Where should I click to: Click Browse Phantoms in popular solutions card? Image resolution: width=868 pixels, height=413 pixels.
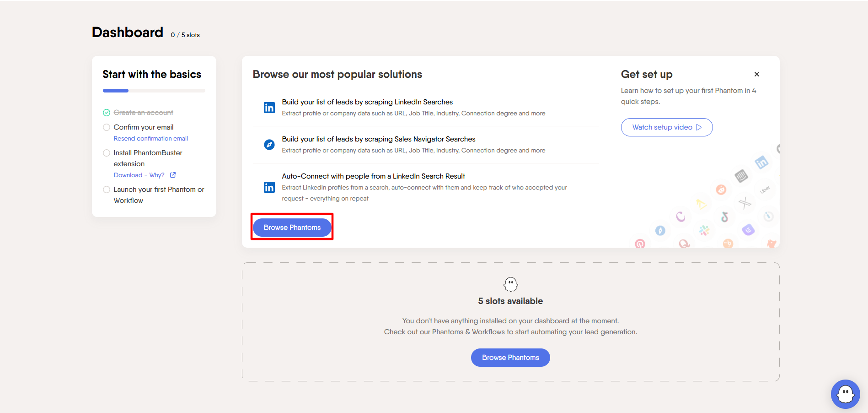(x=292, y=228)
